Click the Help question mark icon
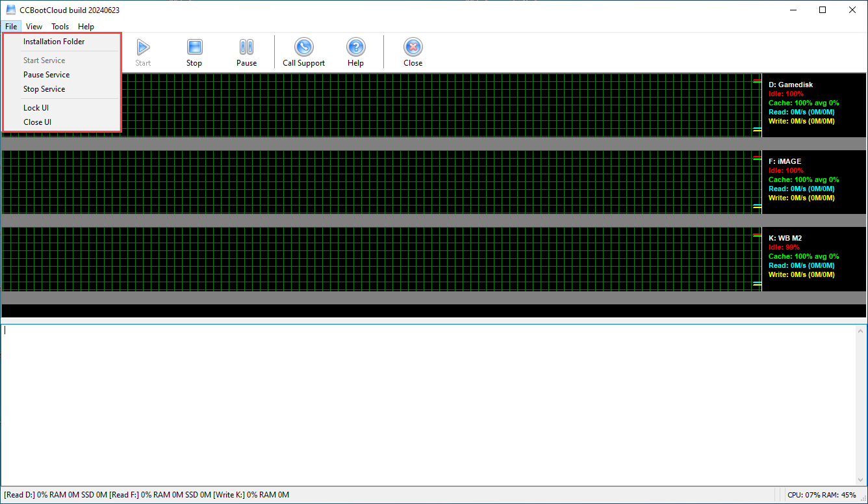 pos(355,47)
